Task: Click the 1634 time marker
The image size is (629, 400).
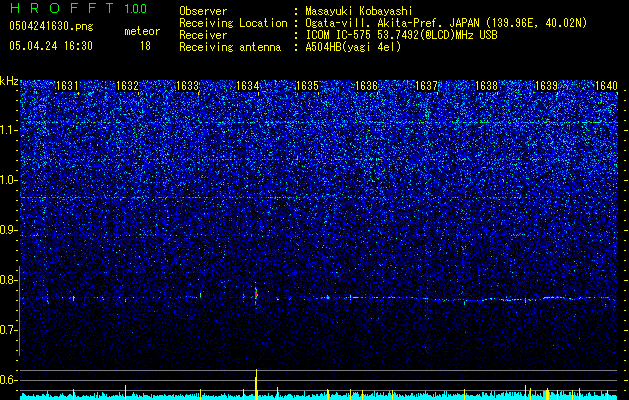Action: [x=247, y=86]
